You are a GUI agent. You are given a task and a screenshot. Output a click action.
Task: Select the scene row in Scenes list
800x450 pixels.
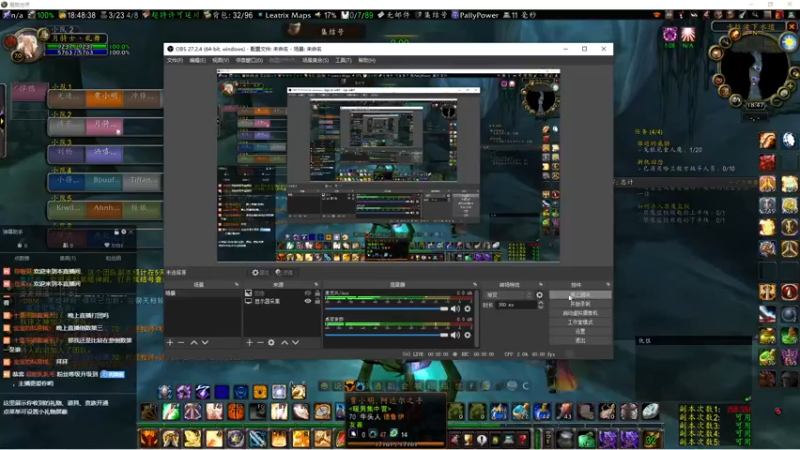coord(203,293)
